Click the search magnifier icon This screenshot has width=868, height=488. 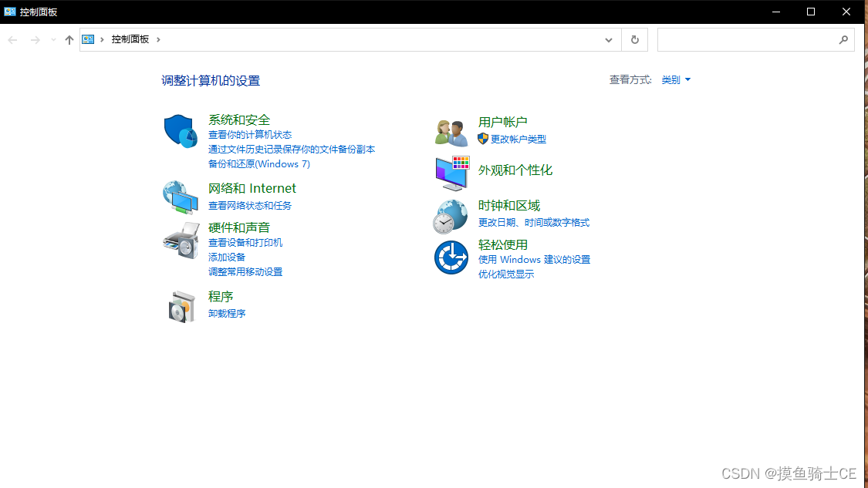843,40
